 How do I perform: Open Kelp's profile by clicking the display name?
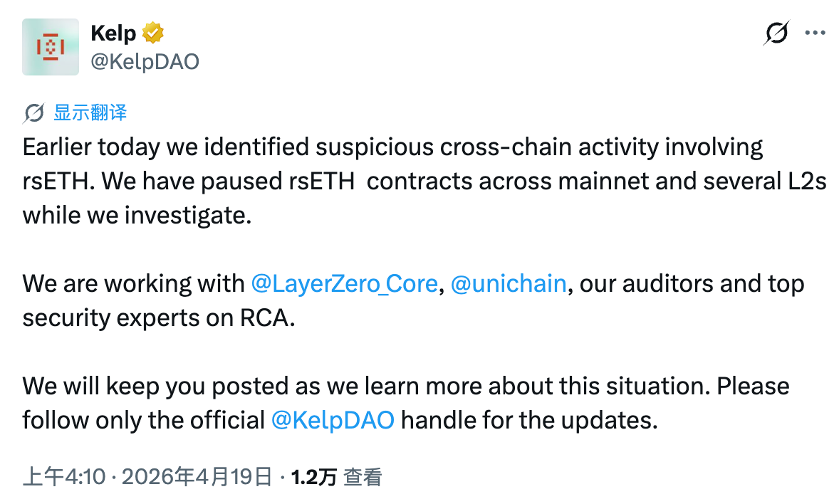[x=112, y=31]
